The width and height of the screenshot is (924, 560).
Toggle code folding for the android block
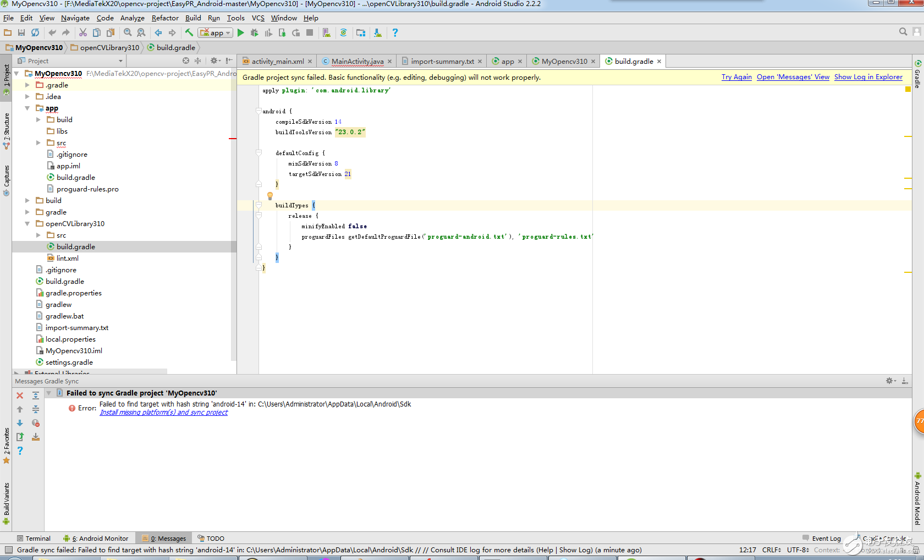pyautogui.click(x=258, y=111)
